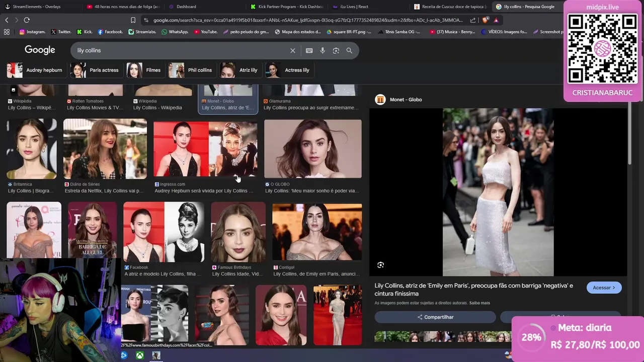Open the 'peito peludo do gm...' bookmark
644x362 pixels.
[246, 32]
